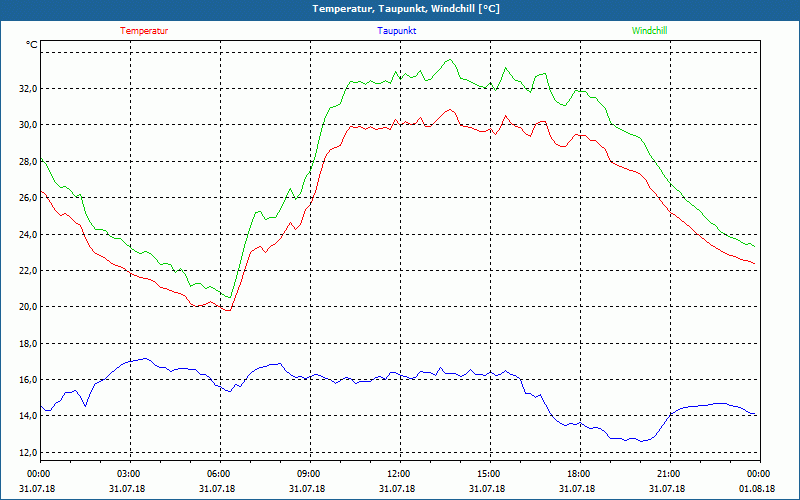The height and width of the screenshot is (500, 800).
Task: Click the 12,0 y-axis value
Action: [x=28, y=453]
